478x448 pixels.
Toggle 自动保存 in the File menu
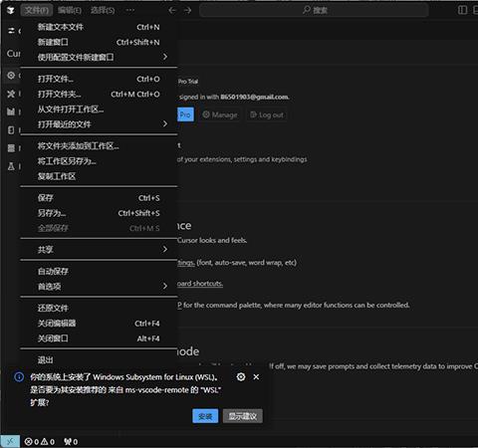99,272
